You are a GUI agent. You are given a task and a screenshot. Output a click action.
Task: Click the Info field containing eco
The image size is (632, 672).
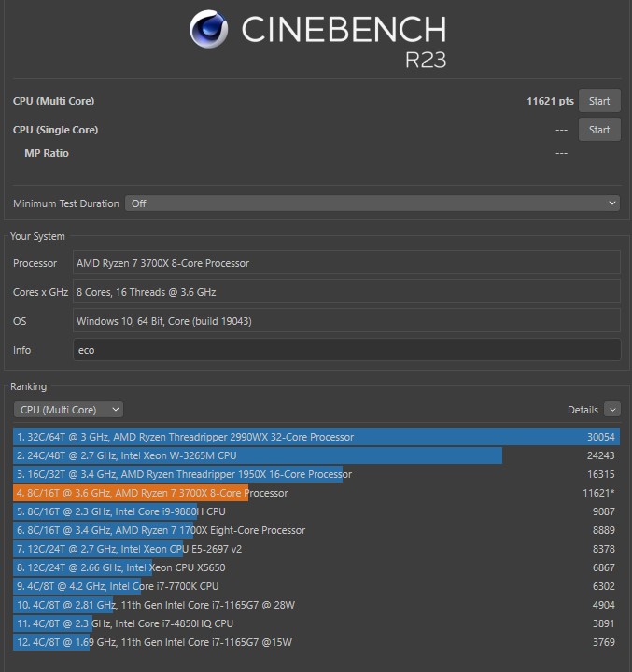(347, 350)
